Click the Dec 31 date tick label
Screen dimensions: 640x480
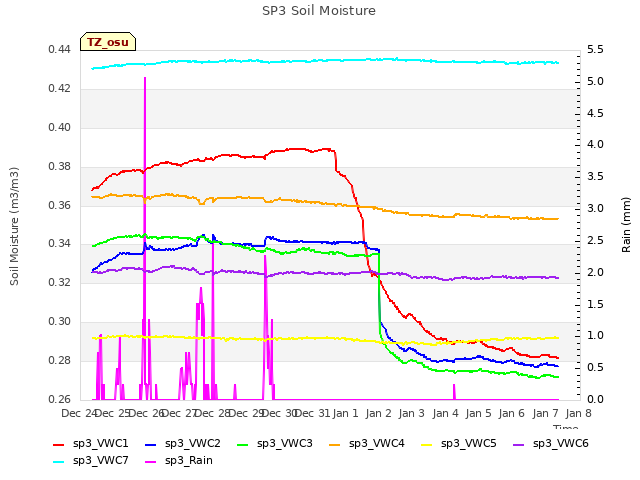[312, 414]
